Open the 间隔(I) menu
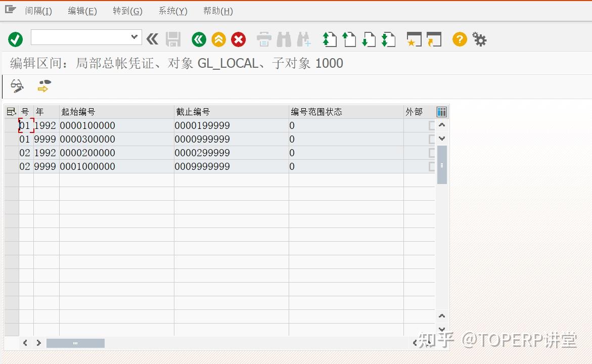Screen dimensions: 592x364 pyautogui.click(x=38, y=11)
